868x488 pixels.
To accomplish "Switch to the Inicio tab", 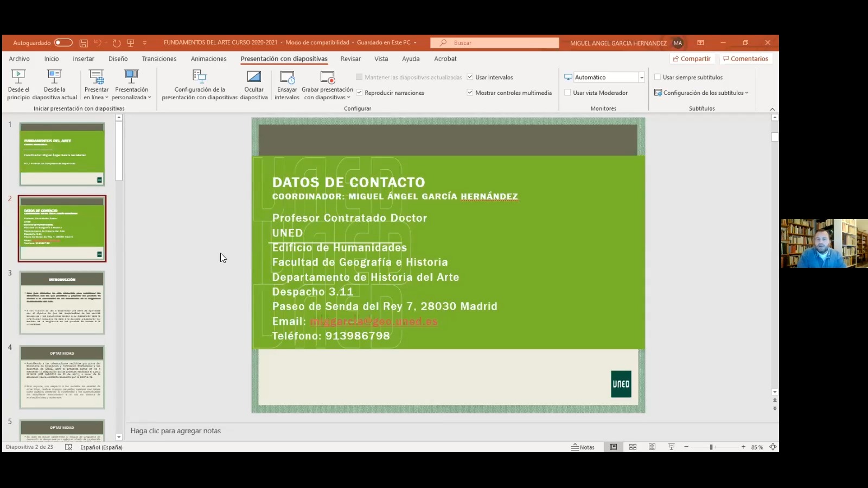I will pos(52,59).
